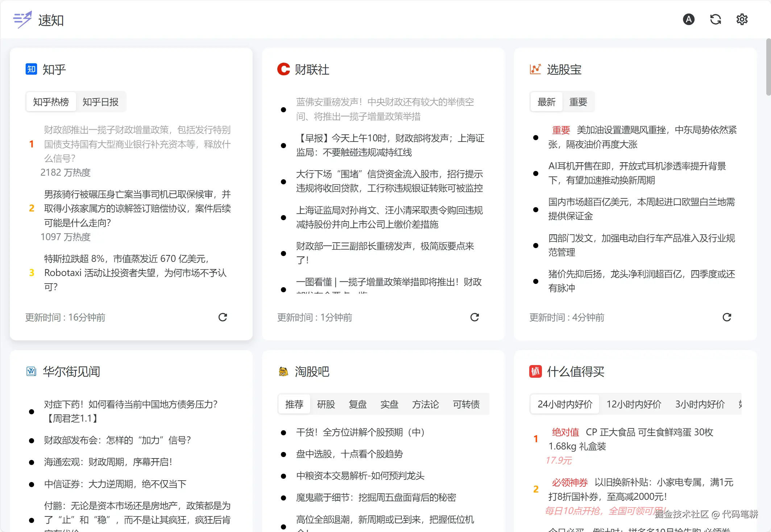Click the font size "A" icon in the header
Image resolution: width=771 pixels, height=532 pixels.
click(688, 19)
